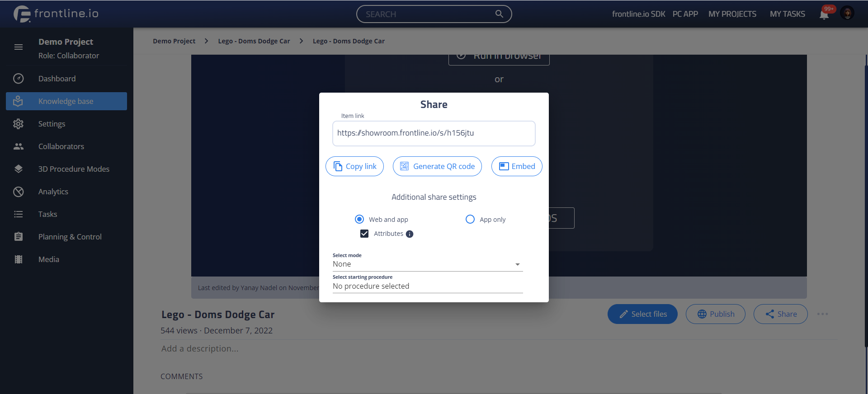Viewport: 868px width, 394px height.
Task: Click the middle Lego - Doms Dodge Car breadcrumb
Action: point(254,41)
